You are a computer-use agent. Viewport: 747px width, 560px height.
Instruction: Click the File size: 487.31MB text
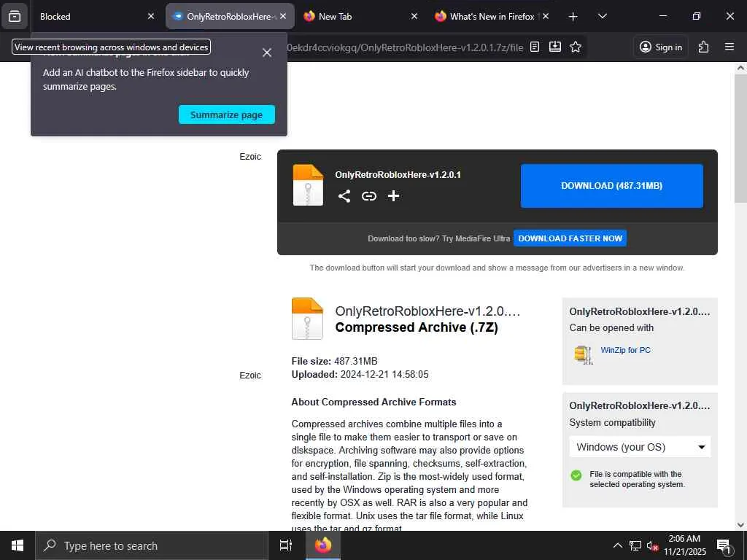[334, 361]
